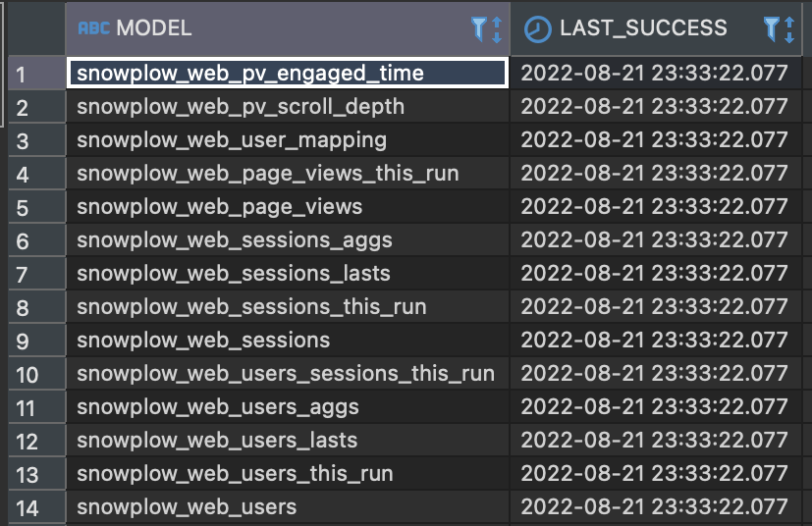Click clock timestamp icon beside LAST_SUCCESS
Viewport: 812px width, 526px height.
[x=537, y=29]
